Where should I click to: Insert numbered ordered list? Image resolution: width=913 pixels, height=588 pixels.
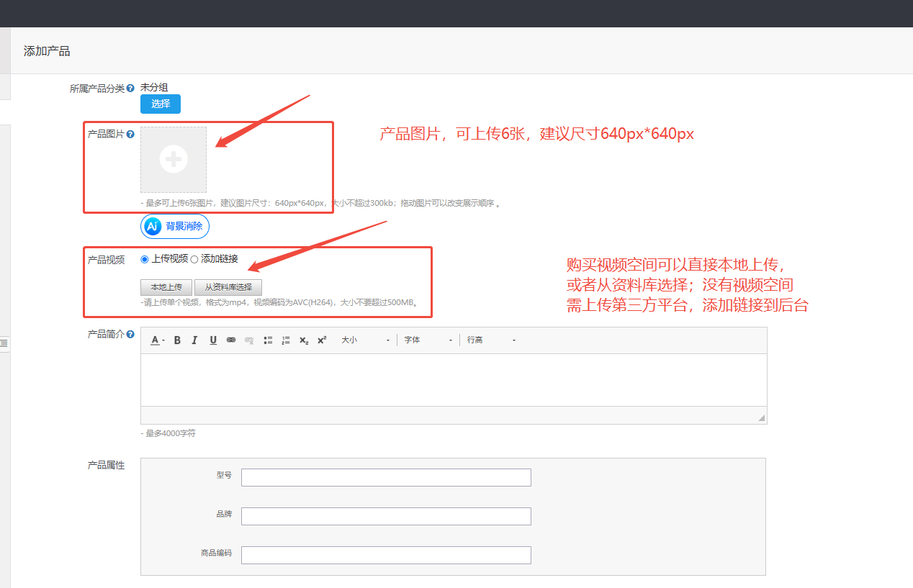pos(286,340)
